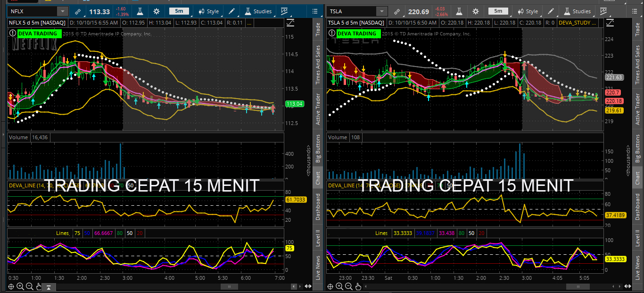This screenshot has width=644, height=293.
Task: Click NFLX price axis scale icon
Action: (x=291, y=22)
